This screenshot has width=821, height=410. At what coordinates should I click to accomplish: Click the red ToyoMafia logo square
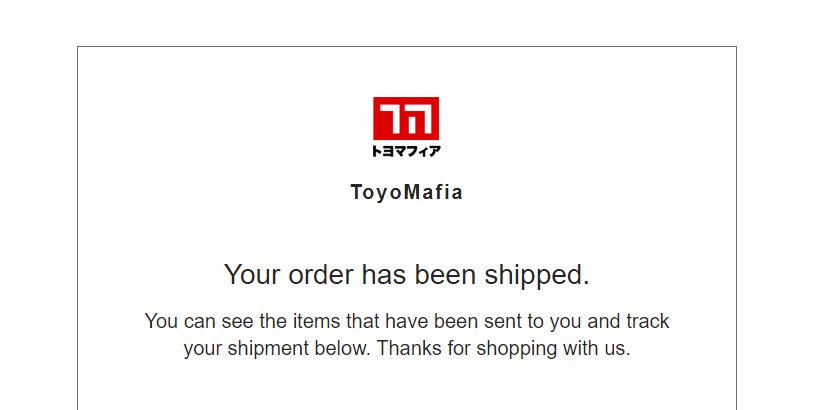[406, 118]
